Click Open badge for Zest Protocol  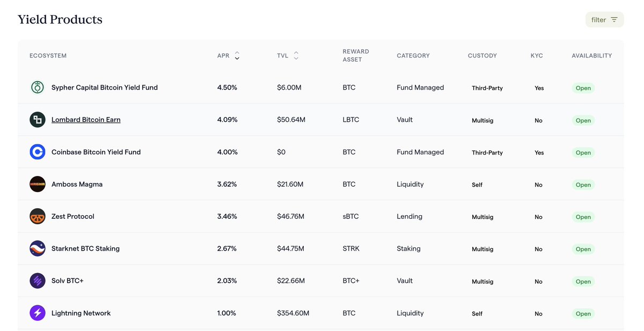pos(583,217)
